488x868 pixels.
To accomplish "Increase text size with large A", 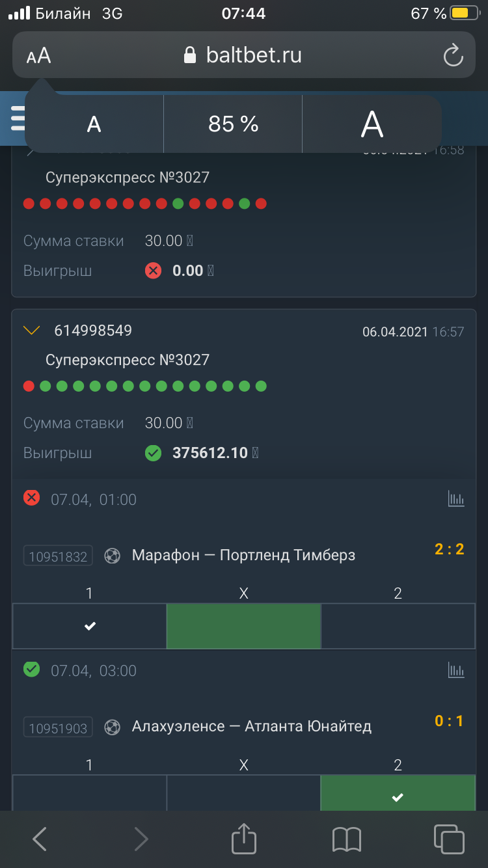I will tap(372, 124).
